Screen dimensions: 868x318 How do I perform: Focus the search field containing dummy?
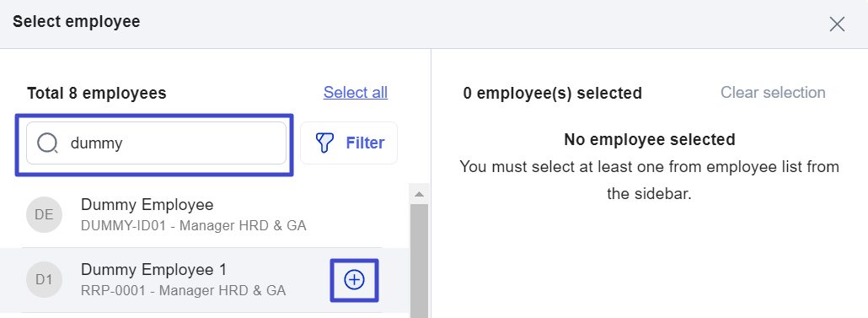coord(156,143)
